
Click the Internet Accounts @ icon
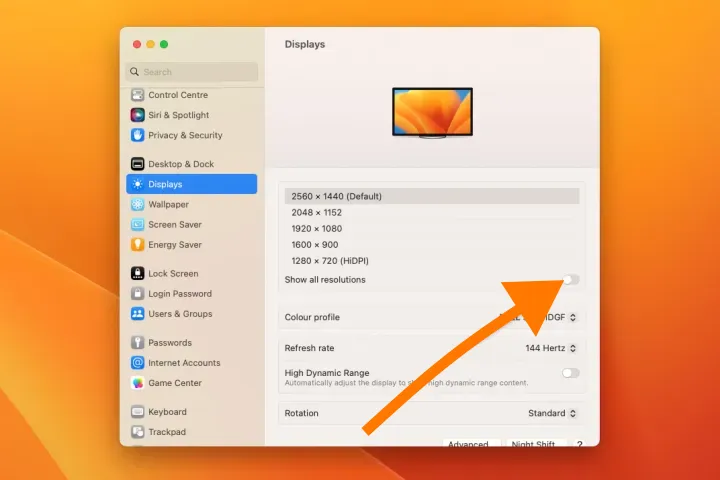[x=137, y=363]
